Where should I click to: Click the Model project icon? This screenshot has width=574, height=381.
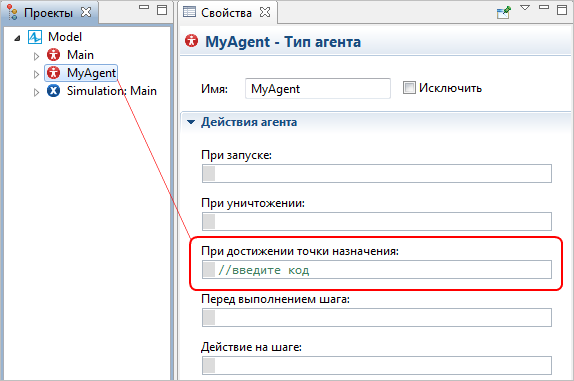[35, 37]
